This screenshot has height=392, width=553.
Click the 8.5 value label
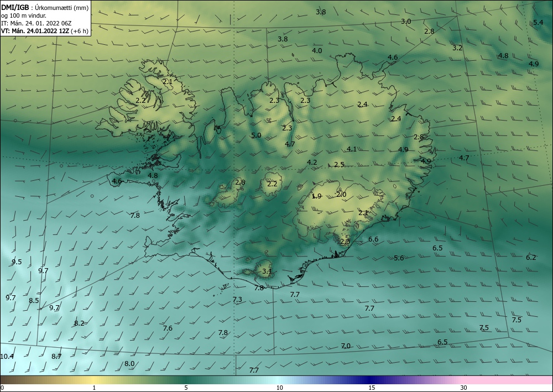(34, 301)
